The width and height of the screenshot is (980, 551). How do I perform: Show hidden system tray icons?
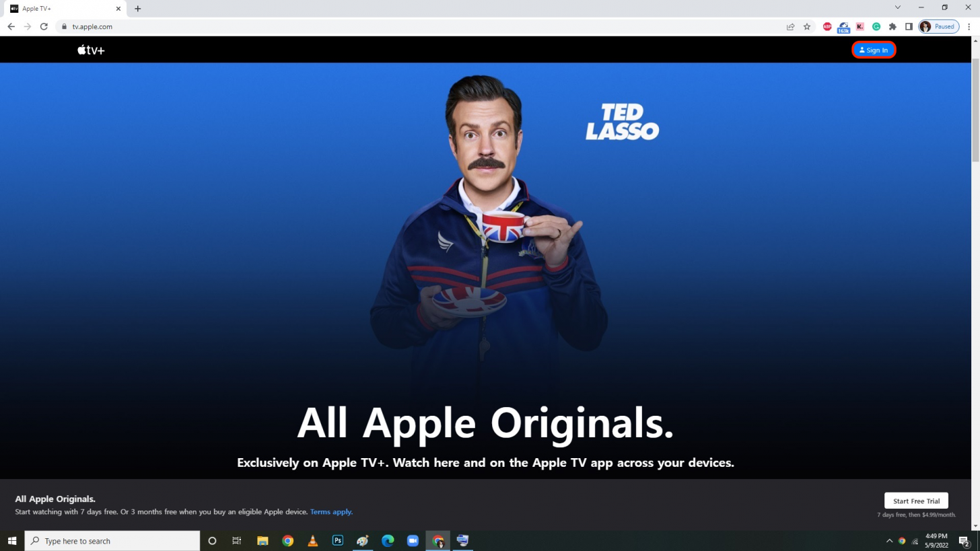pyautogui.click(x=889, y=541)
